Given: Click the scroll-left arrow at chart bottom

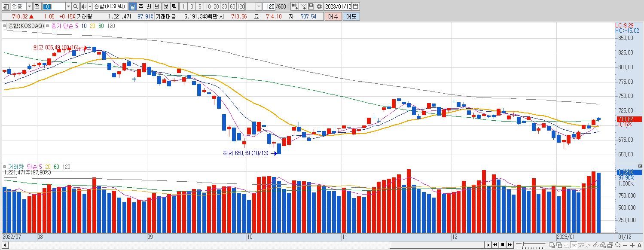Looking at the screenshot, I should pyautogui.click(x=5, y=245).
